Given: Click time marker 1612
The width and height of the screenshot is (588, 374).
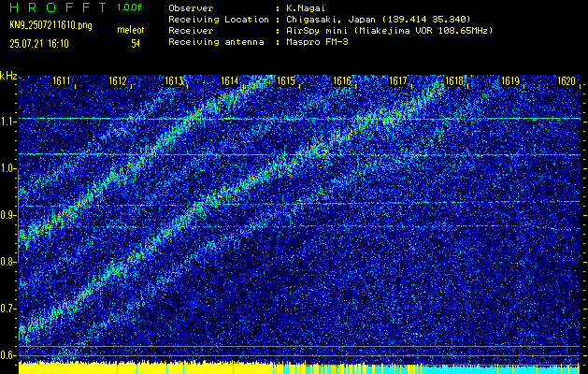Looking at the screenshot, I should tap(118, 80).
